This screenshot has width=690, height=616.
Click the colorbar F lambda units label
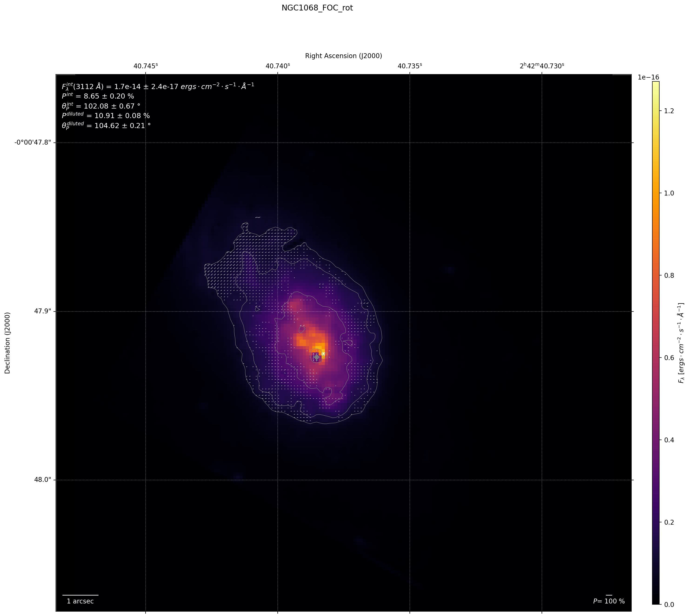[x=681, y=343]
